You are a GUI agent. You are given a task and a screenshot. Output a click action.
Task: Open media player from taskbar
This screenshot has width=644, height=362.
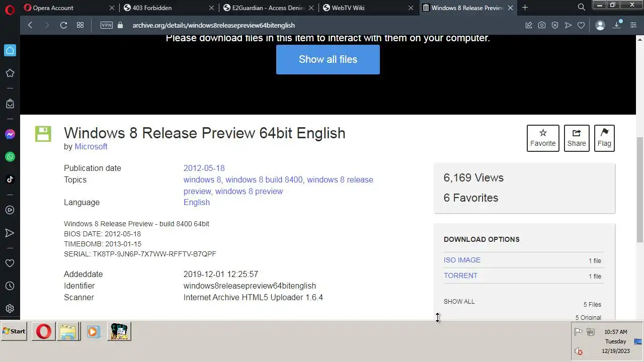point(94,331)
